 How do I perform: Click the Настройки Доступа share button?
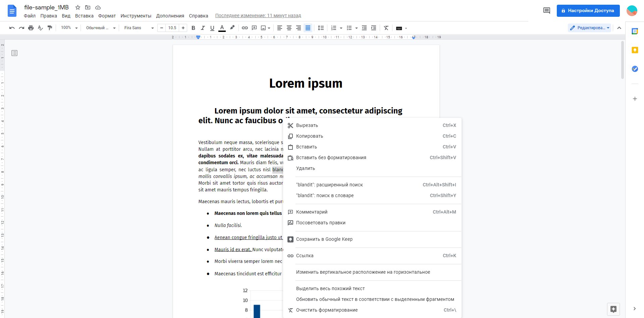pos(588,11)
